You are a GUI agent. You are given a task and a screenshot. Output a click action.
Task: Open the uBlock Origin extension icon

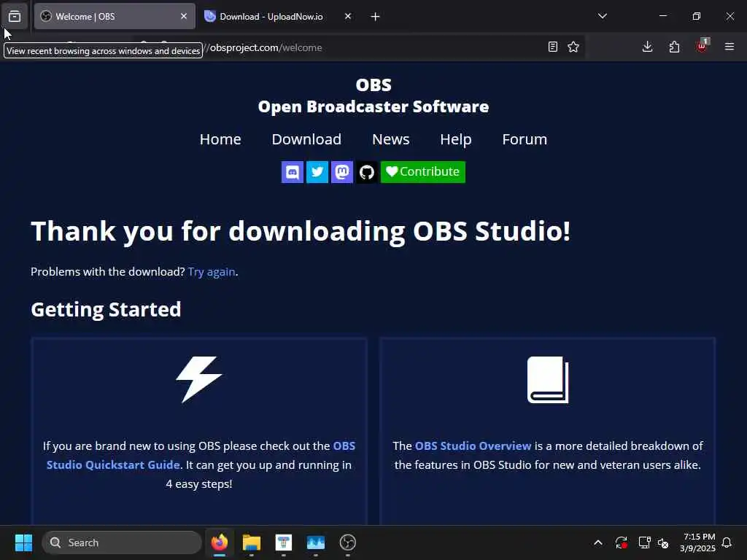click(702, 46)
